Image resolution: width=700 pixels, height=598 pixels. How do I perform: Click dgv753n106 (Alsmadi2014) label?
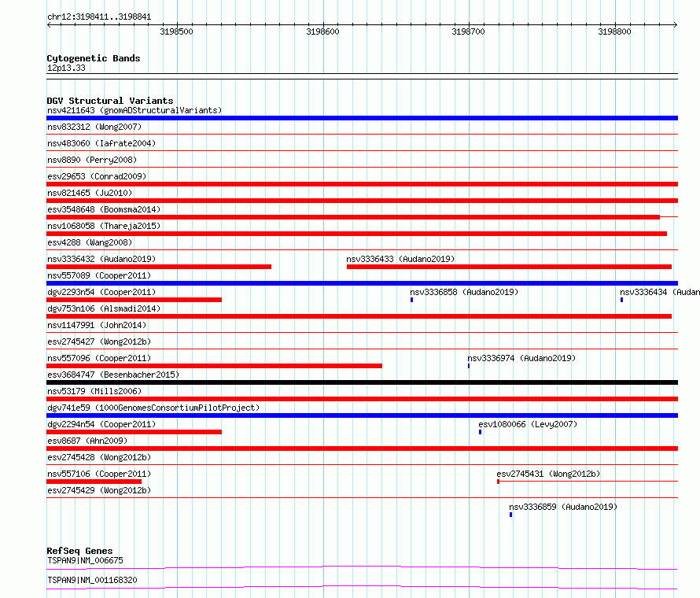click(104, 308)
